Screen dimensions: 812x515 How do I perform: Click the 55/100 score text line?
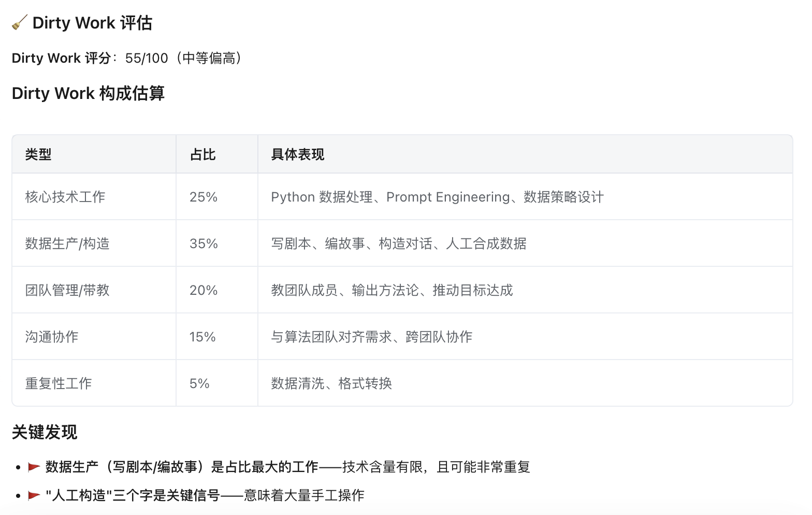(x=127, y=58)
